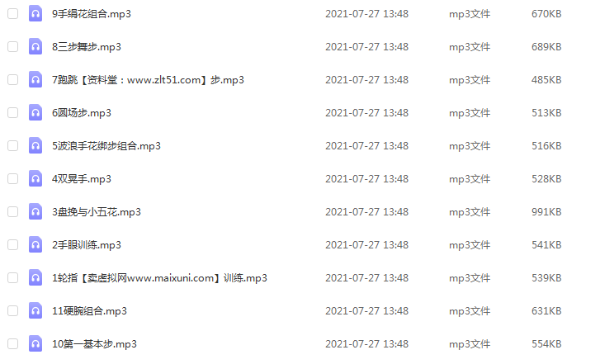The width and height of the screenshot is (600, 364).
Task: Open the file named 8三步舞步.mp3
Action: [x=87, y=47]
